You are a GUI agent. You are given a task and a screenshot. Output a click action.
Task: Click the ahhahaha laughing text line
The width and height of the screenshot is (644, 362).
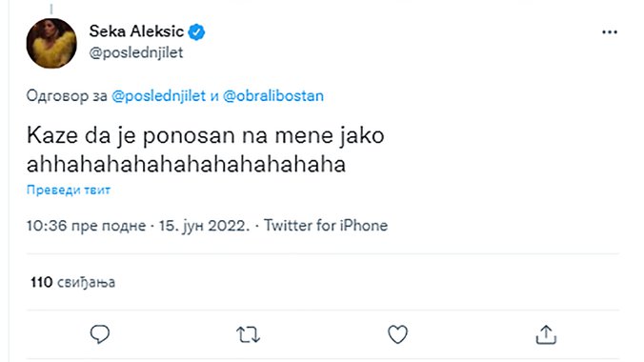tap(186, 165)
